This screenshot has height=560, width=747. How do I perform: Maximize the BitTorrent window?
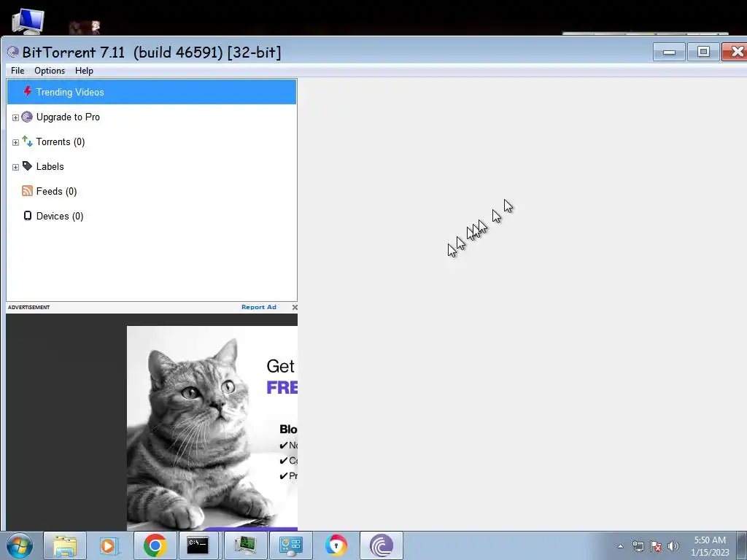click(703, 52)
